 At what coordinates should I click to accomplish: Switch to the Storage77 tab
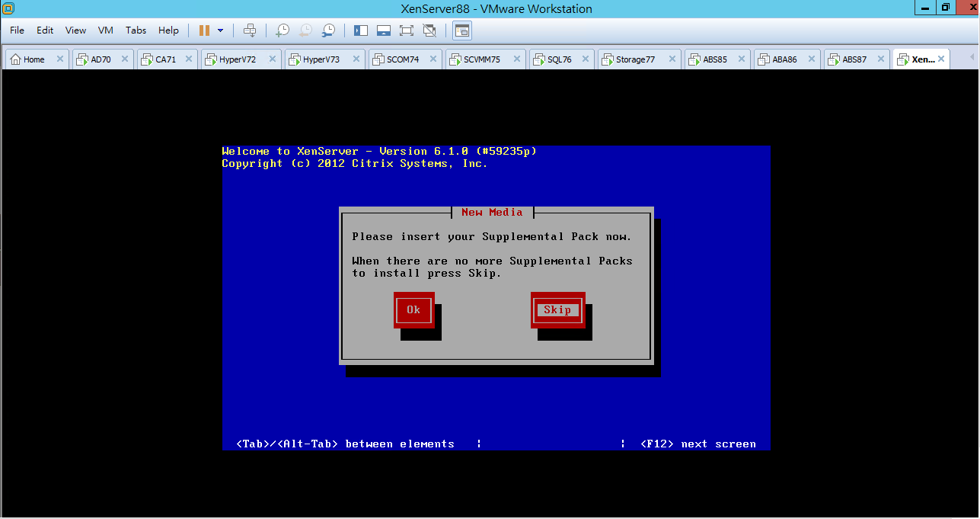(636, 59)
